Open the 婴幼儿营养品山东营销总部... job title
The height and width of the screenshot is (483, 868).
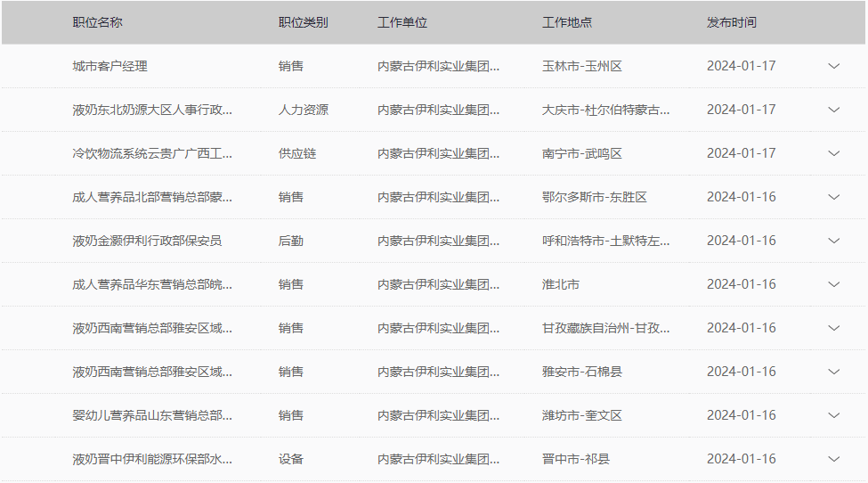tap(152, 415)
